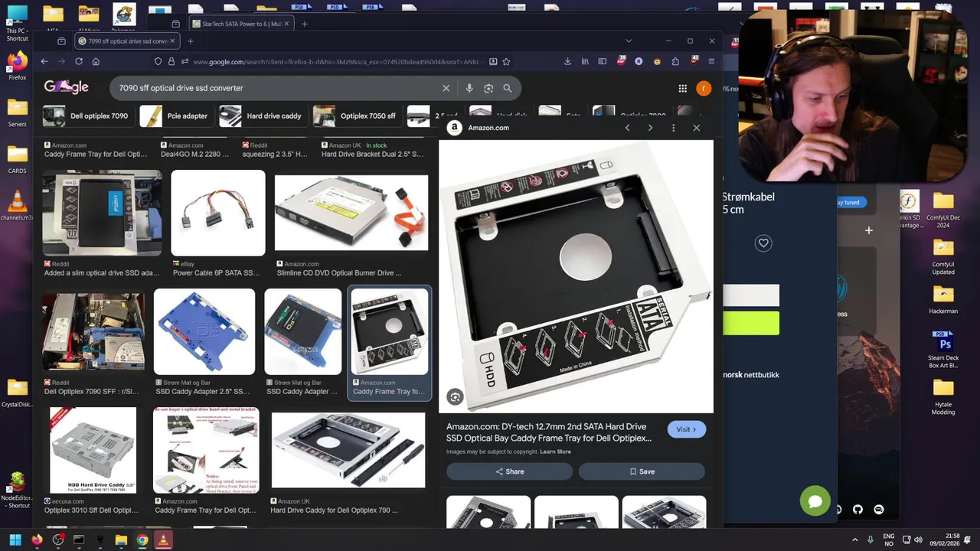Click the Google logo
This screenshot has width=980, height=551.
pos(66,87)
